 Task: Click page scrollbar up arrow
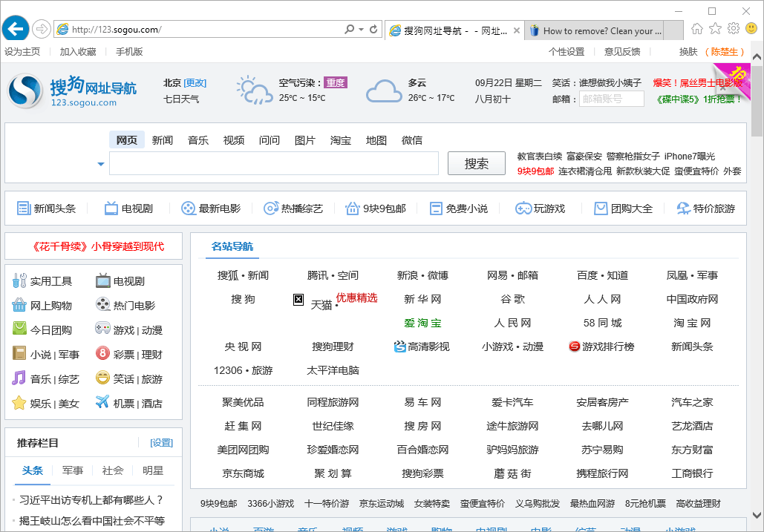[x=757, y=56]
